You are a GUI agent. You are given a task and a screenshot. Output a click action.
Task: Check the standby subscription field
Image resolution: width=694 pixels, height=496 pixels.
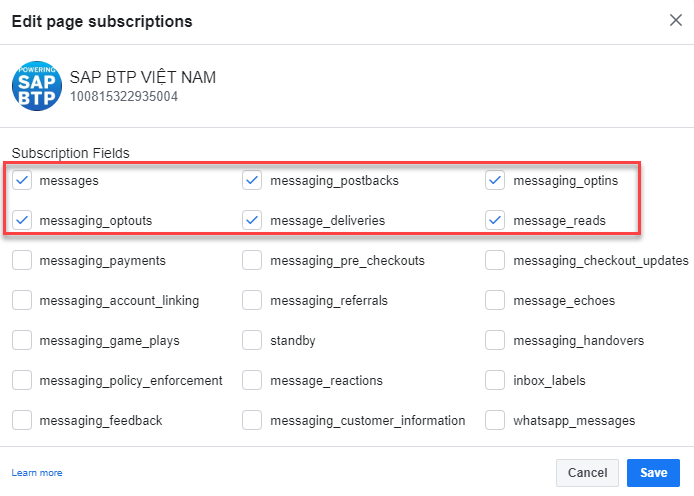point(252,341)
